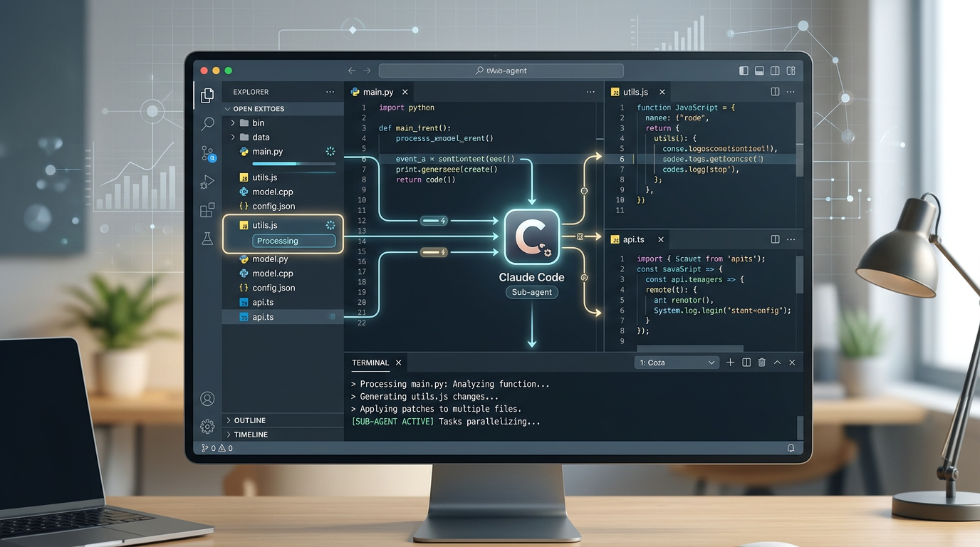Toggle the notification bell in the status bar
Viewport: 980px width, 547px height.
(x=791, y=448)
